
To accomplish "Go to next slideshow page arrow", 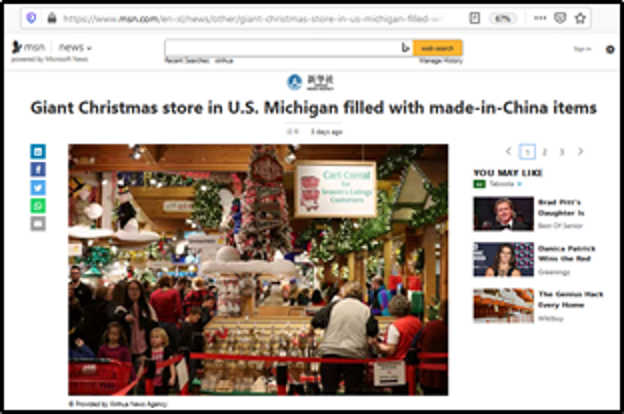I will point(581,151).
